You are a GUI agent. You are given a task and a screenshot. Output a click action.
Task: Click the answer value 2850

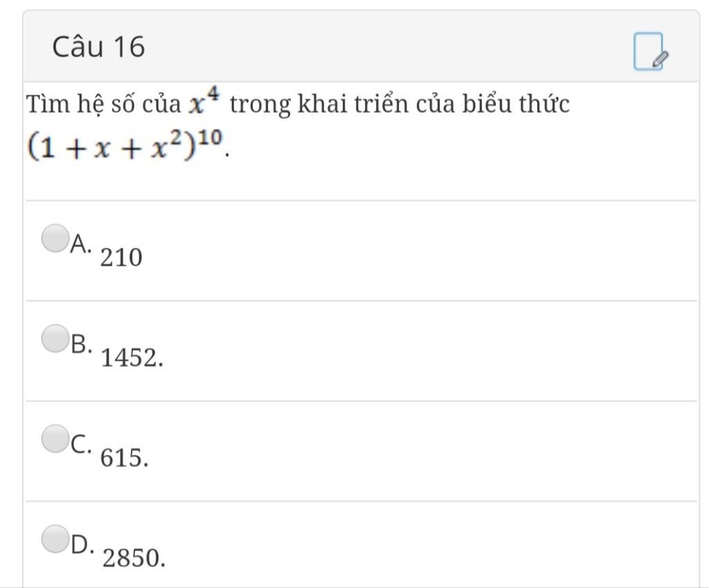point(134,558)
